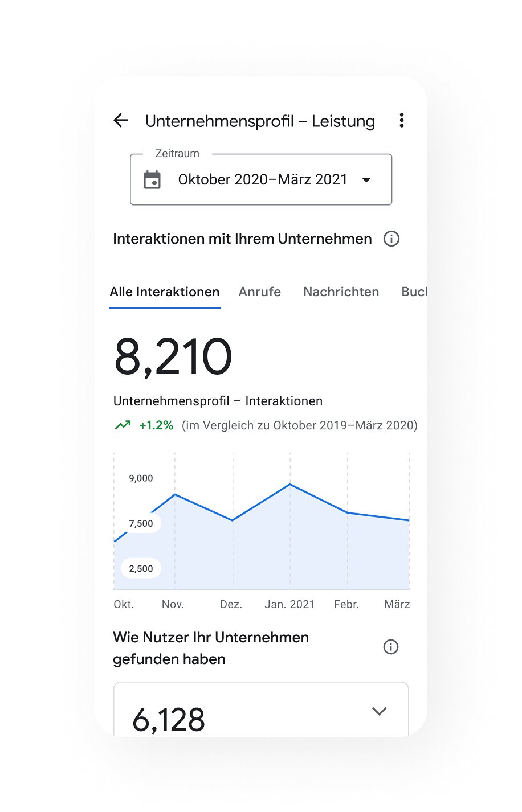Viewport: 522px width, 812px height.
Task: Click the +1.2% comparison value
Action: coord(156,425)
